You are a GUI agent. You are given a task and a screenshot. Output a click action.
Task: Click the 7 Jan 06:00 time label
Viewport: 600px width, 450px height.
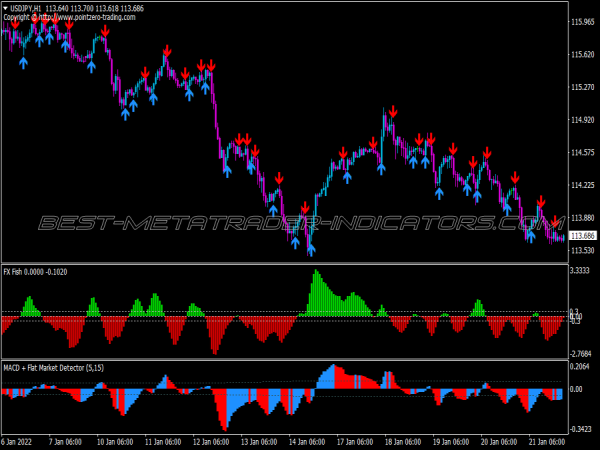[x=65, y=442]
